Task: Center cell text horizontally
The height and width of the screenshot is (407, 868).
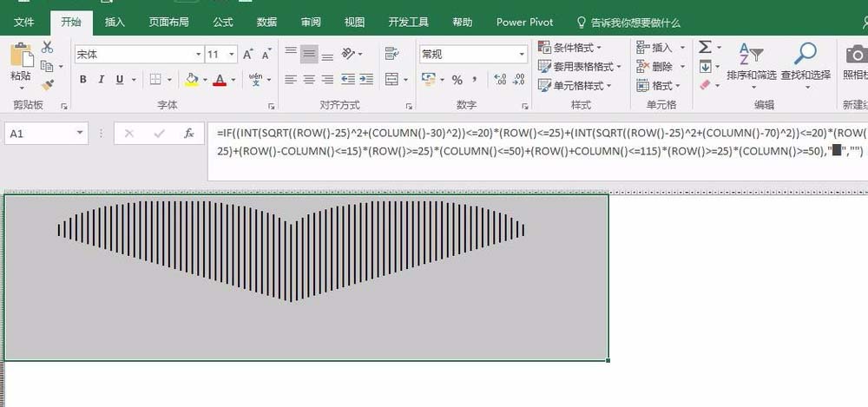Action: pos(309,80)
